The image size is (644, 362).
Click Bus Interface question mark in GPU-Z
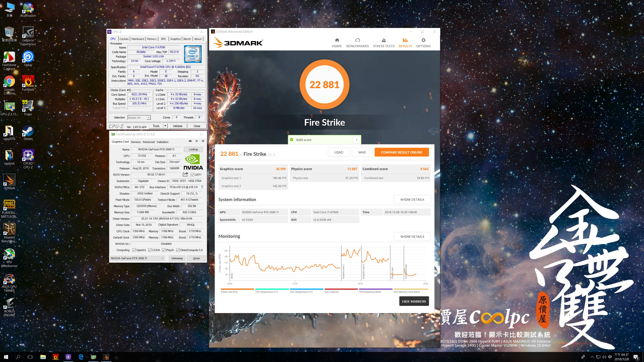(202, 187)
